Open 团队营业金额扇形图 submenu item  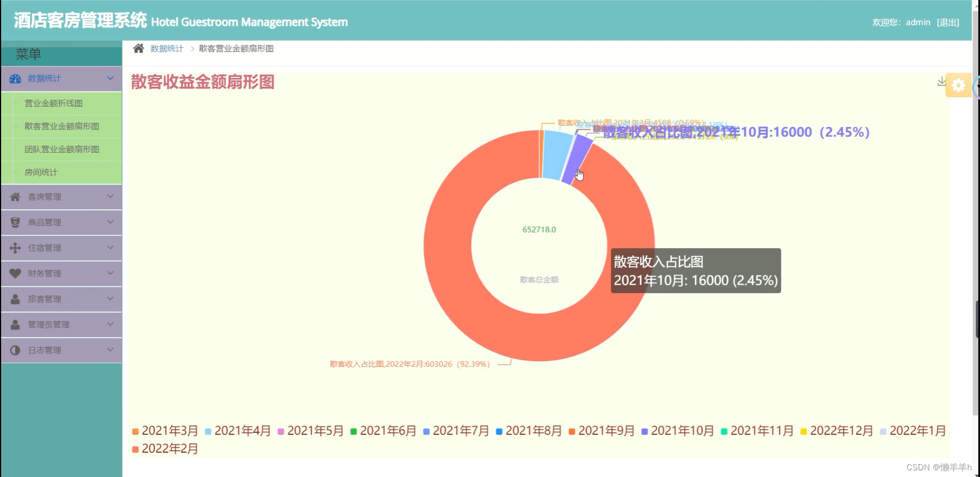click(x=62, y=149)
